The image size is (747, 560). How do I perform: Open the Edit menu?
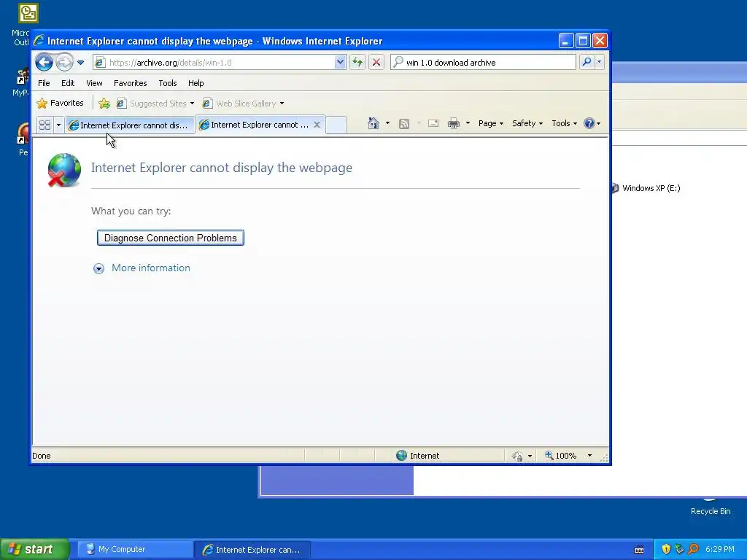[68, 83]
